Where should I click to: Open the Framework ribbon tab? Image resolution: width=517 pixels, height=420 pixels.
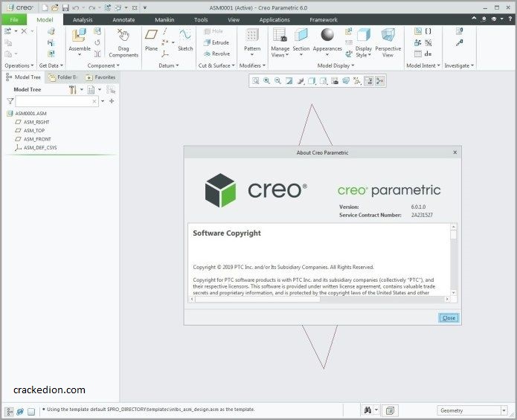(324, 20)
